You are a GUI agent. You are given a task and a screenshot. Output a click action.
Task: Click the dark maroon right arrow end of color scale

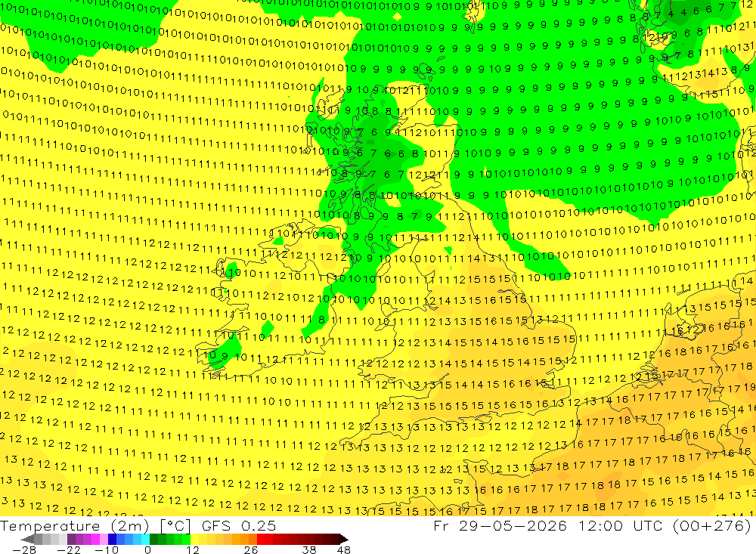[x=343, y=539]
